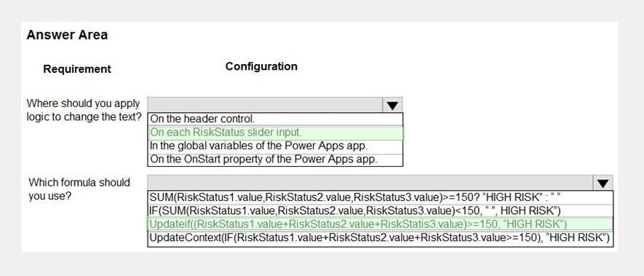The image size is (644, 276).
Task: Select the IF(SUM(...)<150 formula option
Action: (381, 210)
